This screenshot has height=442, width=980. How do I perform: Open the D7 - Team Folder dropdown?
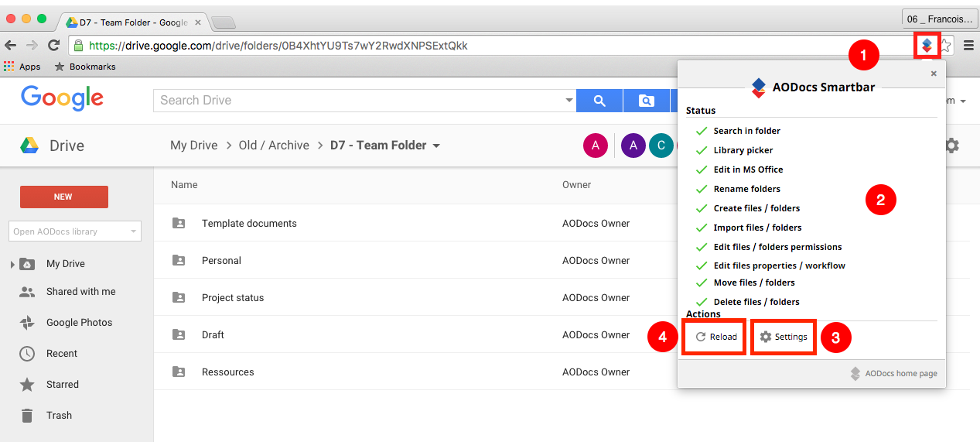tap(385, 146)
